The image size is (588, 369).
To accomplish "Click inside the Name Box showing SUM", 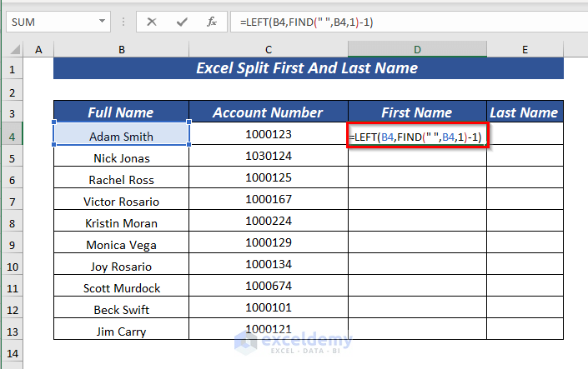I will pos(50,22).
